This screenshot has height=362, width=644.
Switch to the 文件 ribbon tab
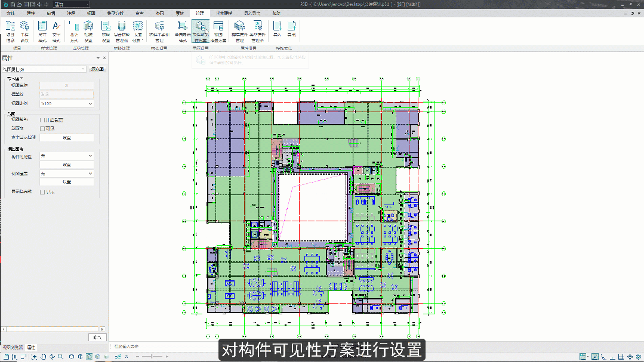pyautogui.click(x=10, y=13)
